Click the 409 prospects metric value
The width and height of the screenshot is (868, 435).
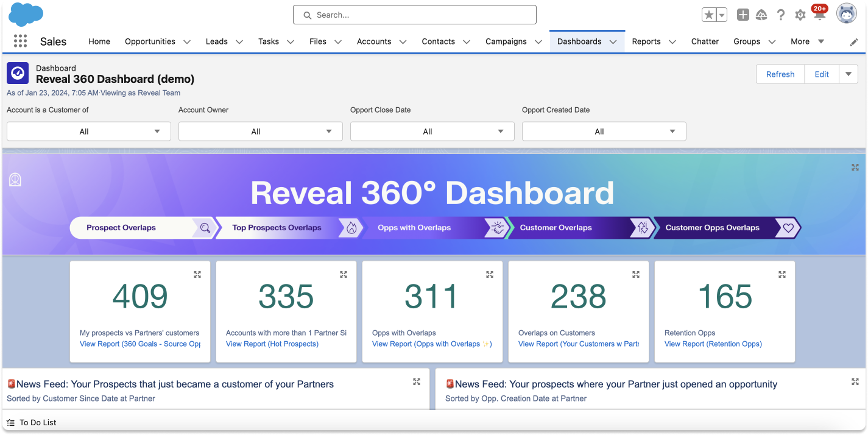tap(140, 297)
